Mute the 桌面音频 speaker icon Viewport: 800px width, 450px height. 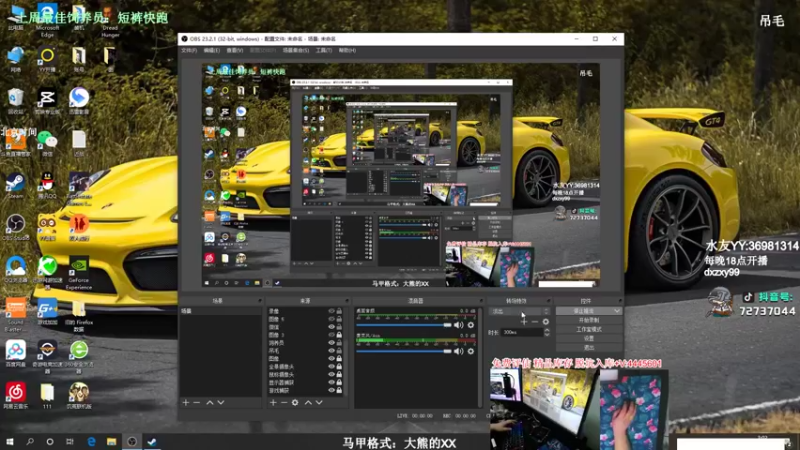(459, 325)
